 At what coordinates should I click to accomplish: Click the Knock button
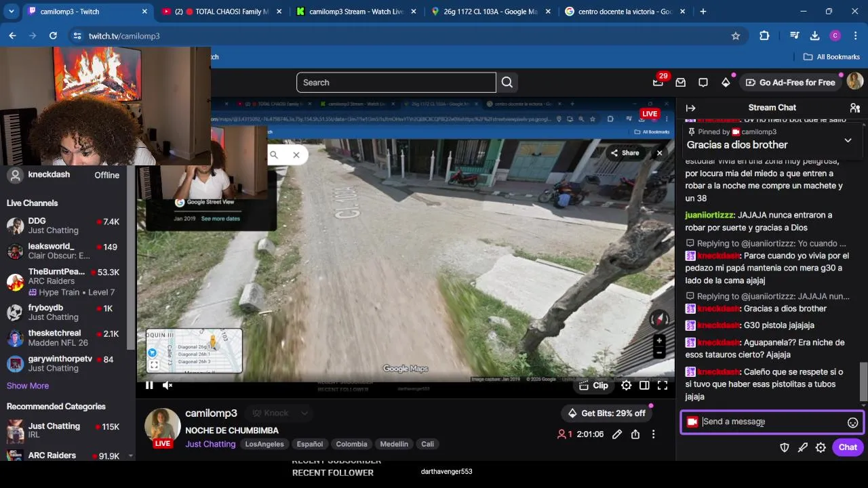(269, 413)
